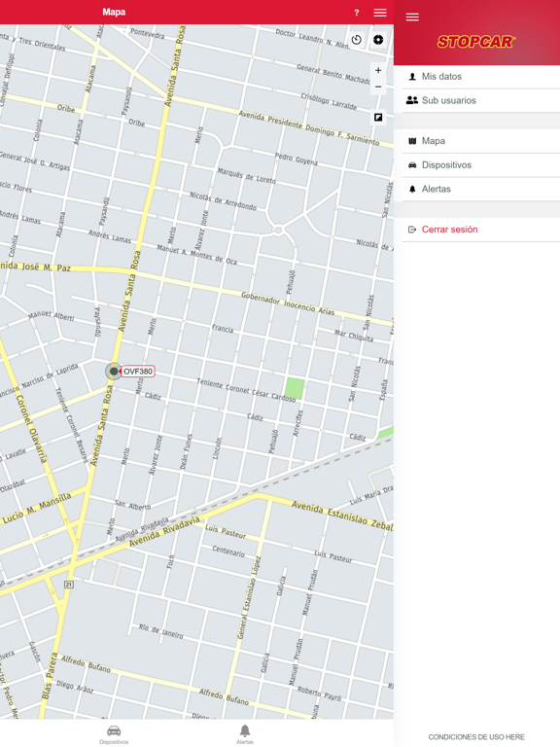Click the Nicolás de Arredondo label
Screen dimensions: 560x747
point(223,200)
